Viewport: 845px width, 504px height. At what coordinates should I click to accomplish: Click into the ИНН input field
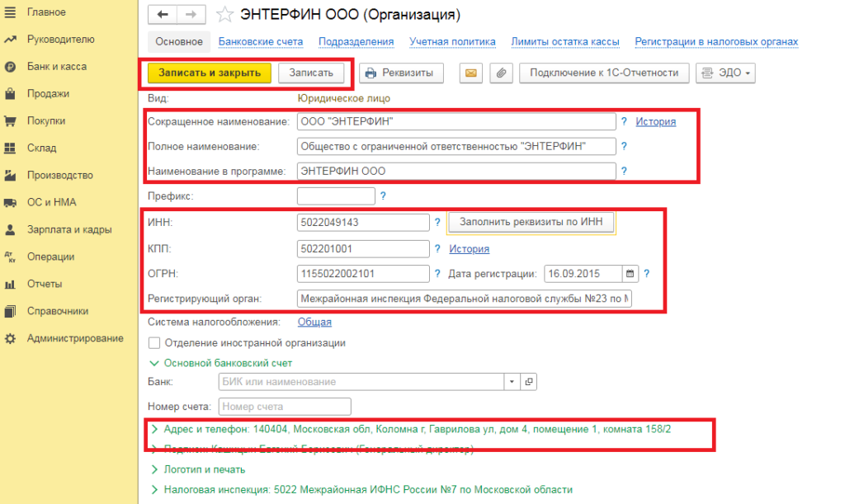[363, 223]
